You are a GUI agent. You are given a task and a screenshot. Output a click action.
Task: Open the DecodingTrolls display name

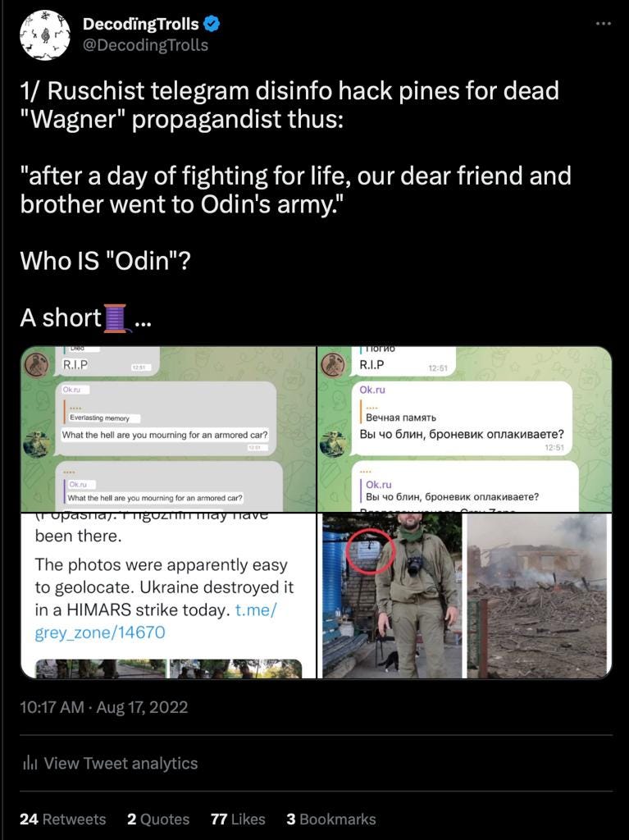[x=141, y=24]
